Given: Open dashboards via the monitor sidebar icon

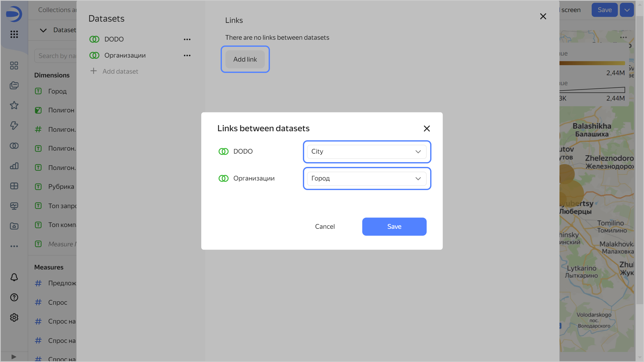Looking at the screenshot, I should pos(14,206).
